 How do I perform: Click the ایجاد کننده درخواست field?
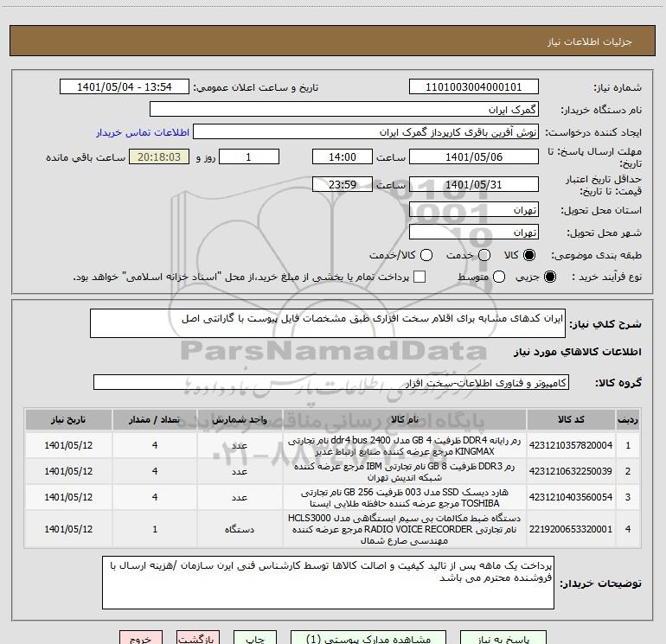(366, 131)
